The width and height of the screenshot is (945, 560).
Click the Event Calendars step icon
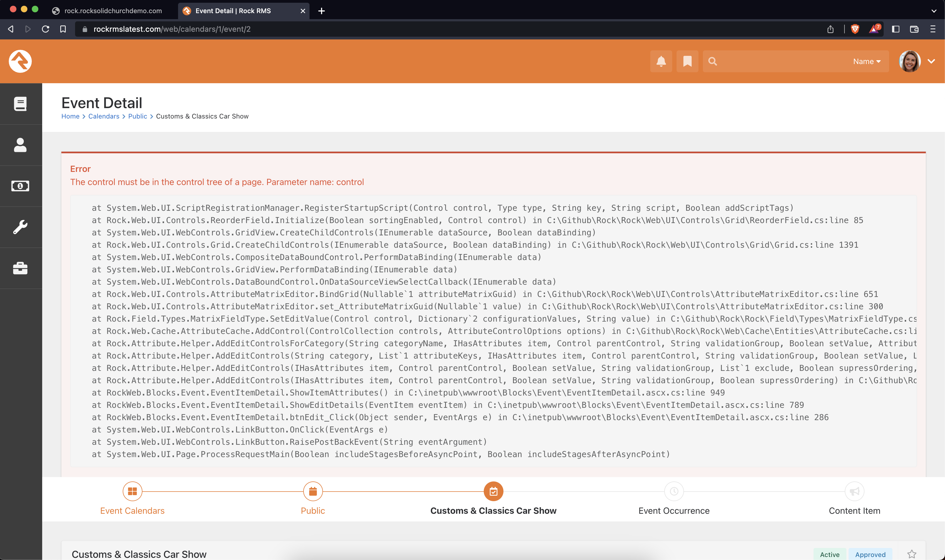[132, 491]
